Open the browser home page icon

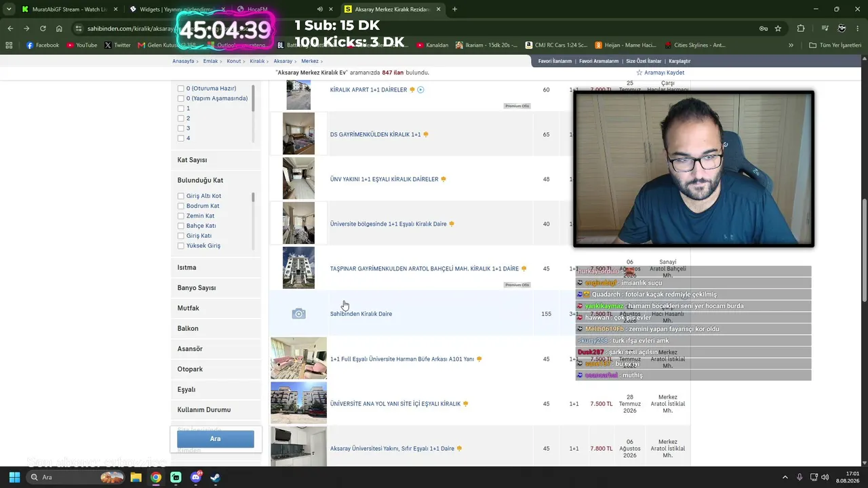59,28
